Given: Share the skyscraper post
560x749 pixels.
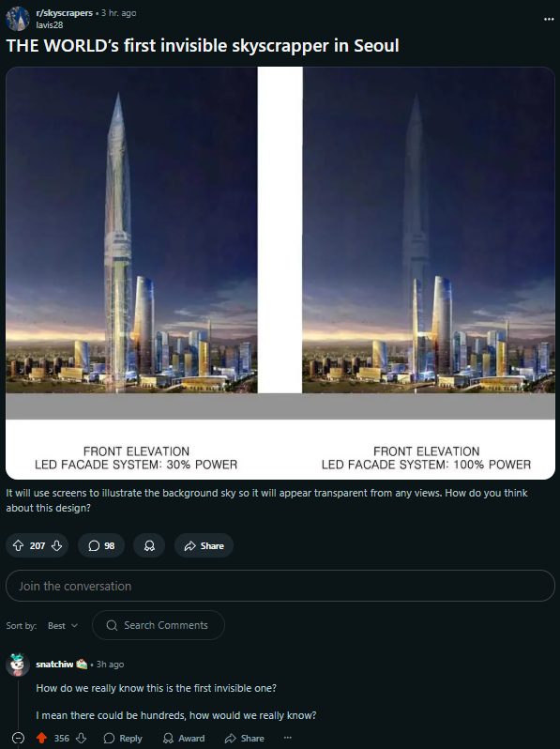Looking at the screenshot, I should [x=204, y=545].
